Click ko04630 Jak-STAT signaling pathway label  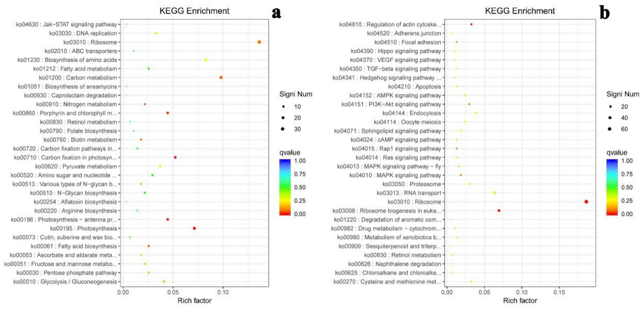(x=66, y=25)
